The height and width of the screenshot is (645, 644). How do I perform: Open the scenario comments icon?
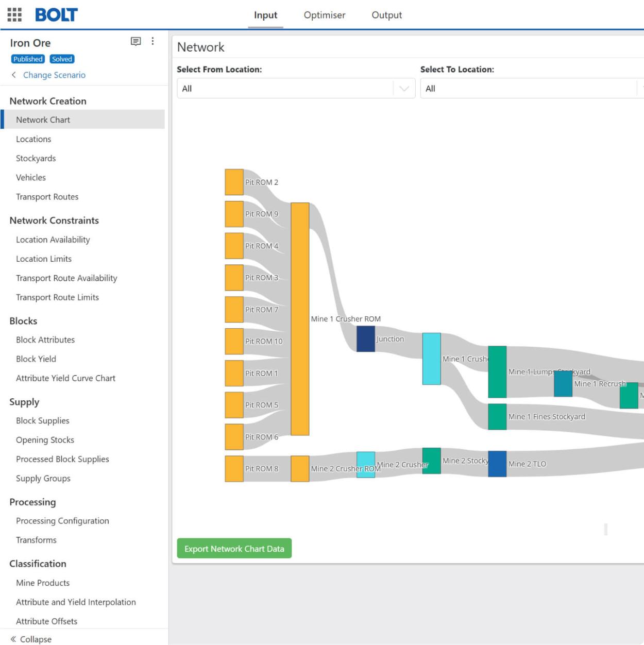[x=136, y=41]
